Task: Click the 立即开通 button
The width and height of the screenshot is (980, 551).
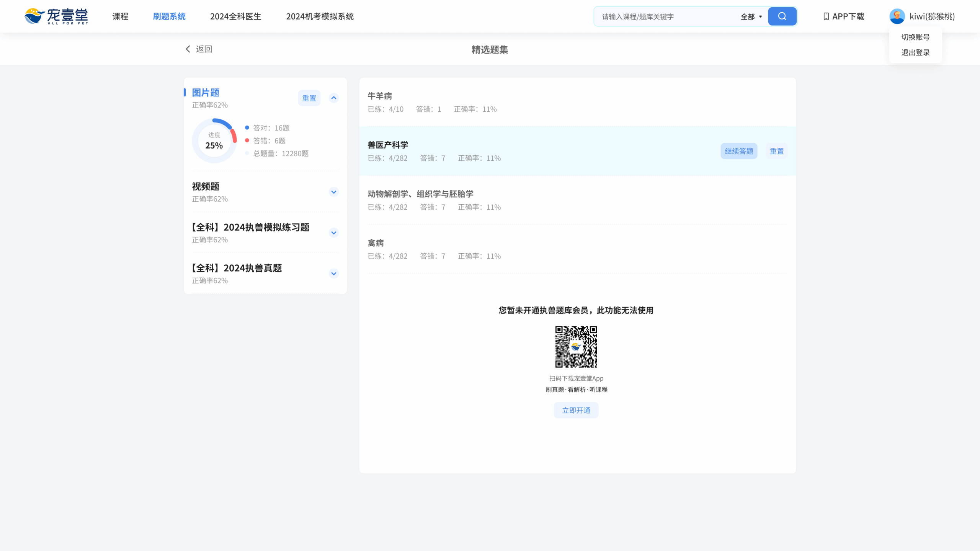Action: tap(576, 410)
